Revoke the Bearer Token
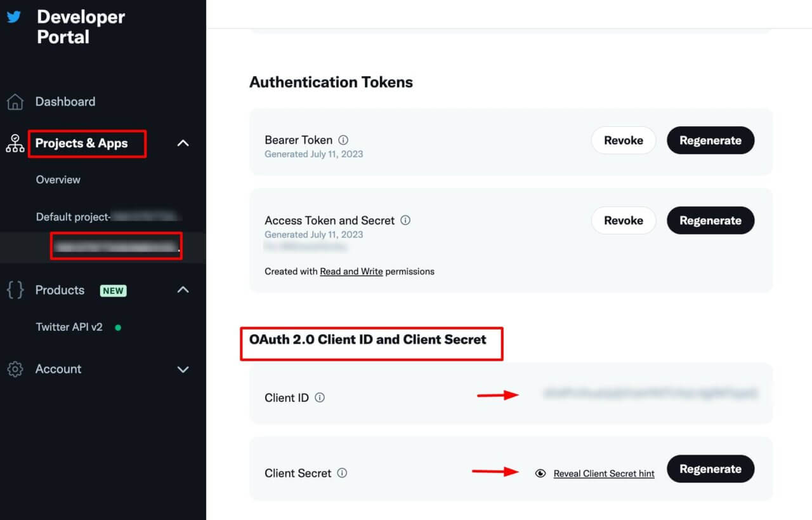The height and width of the screenshot is (520, 812). pos(623,140)
